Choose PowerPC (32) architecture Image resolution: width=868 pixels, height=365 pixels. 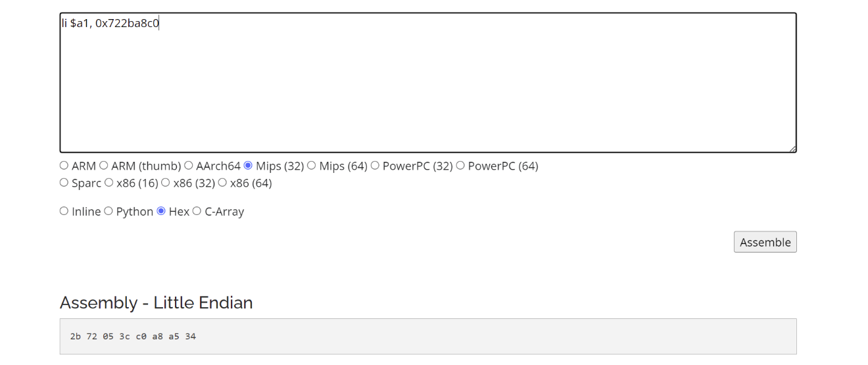(x=375, y=166)
